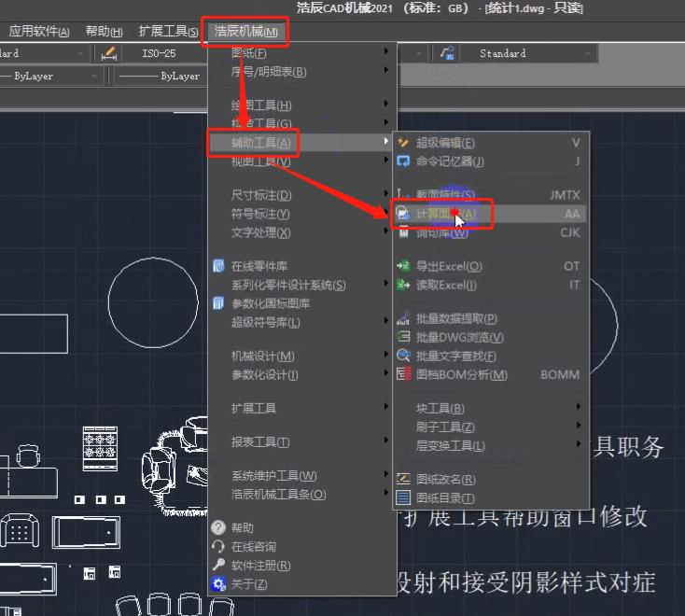Image resolution: width=685 pixels, height=616 pixels.
Task: Open the 词句库(W) phrase library
Action: click(x=491, y=232)
